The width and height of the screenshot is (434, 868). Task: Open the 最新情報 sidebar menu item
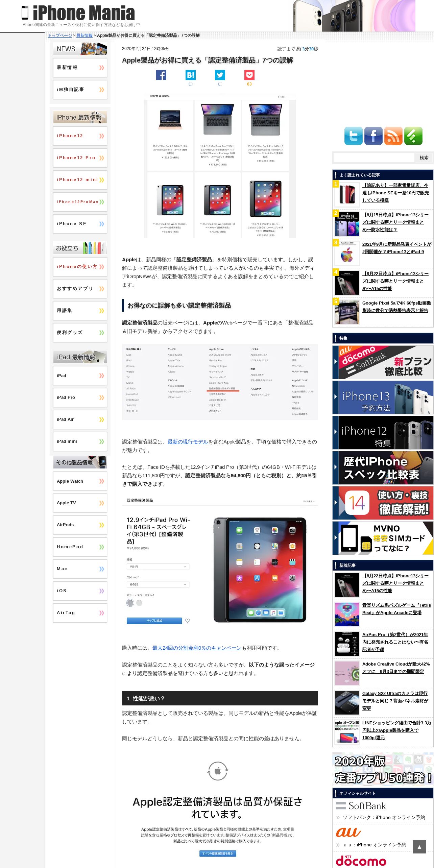(80, 68)
